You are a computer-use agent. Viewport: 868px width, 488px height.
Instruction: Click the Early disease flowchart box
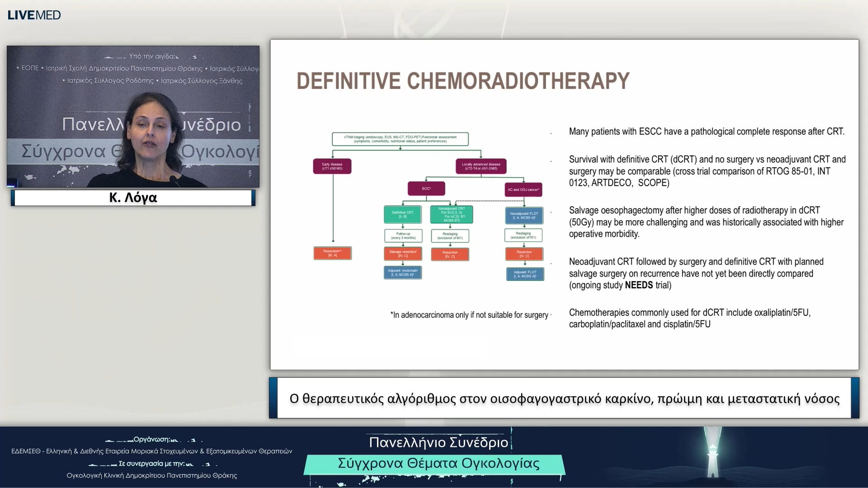point(332,166)
